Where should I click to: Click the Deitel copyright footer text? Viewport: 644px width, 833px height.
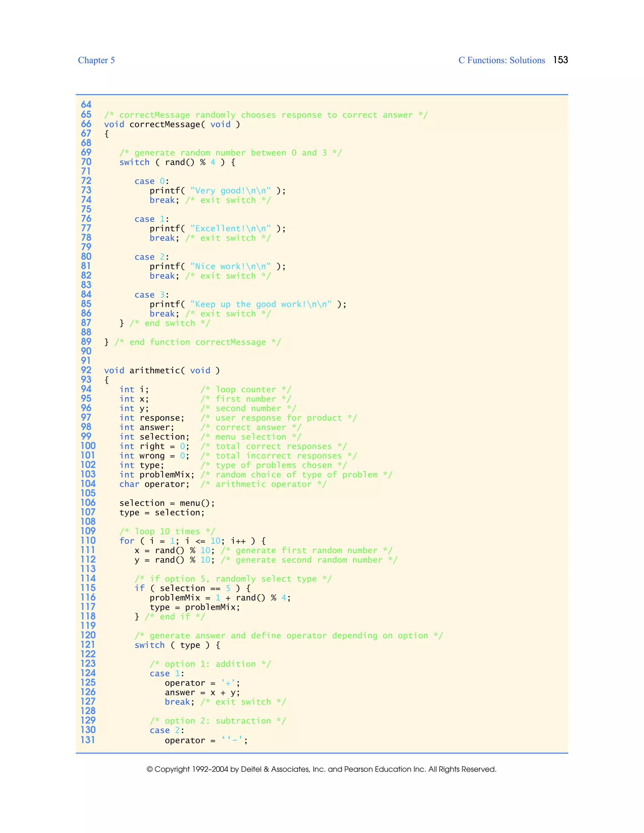pyautogui.click(x=322, y=769)
